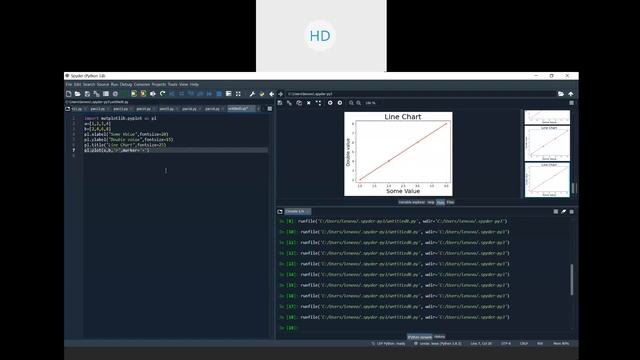Interrupt kernel square icon in console

point(556,212)
